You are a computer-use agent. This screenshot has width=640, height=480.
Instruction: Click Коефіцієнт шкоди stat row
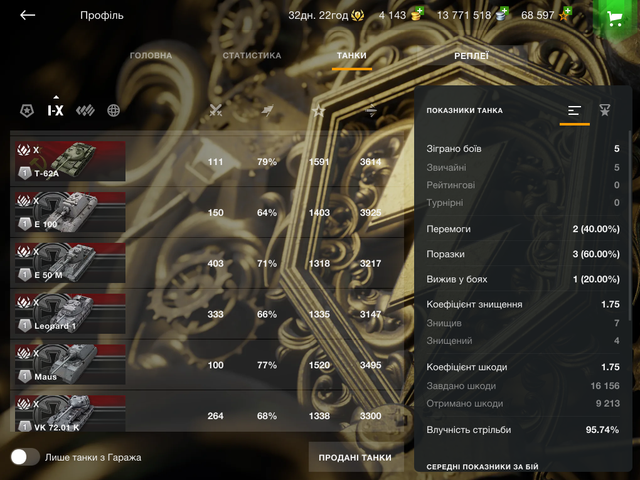(x=523, y=367)
